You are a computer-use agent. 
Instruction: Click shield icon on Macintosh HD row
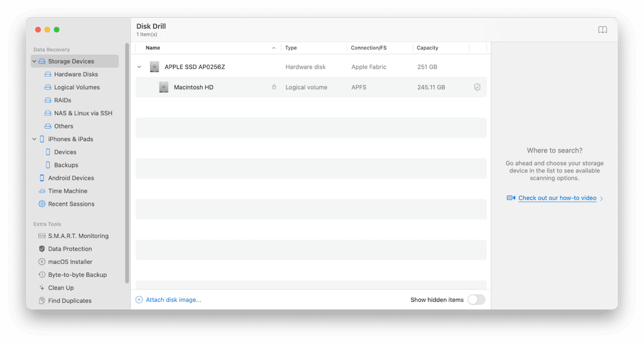click(x=477, y=87)
